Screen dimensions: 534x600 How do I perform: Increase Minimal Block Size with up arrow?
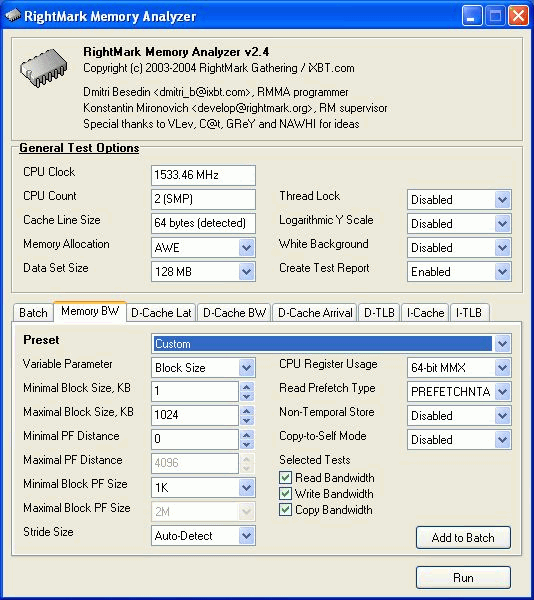click(247, 387)
